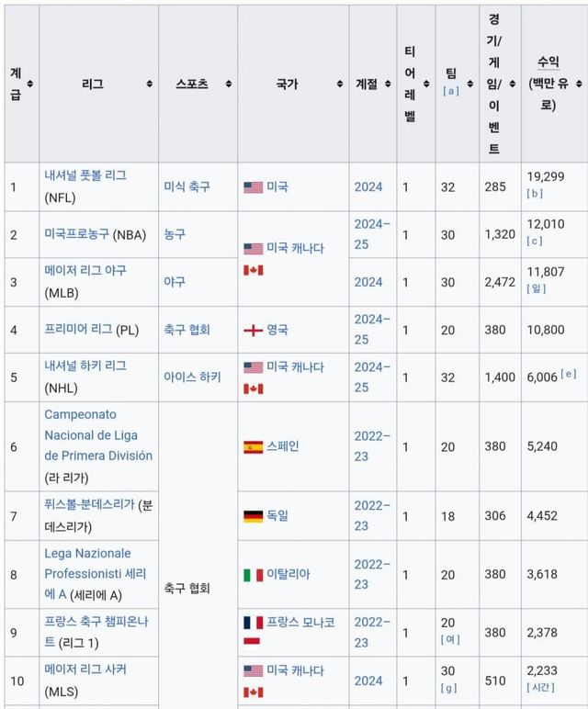
Task: Open footnote [b] beside the 19,299 revenue
Action: [535, 194]
